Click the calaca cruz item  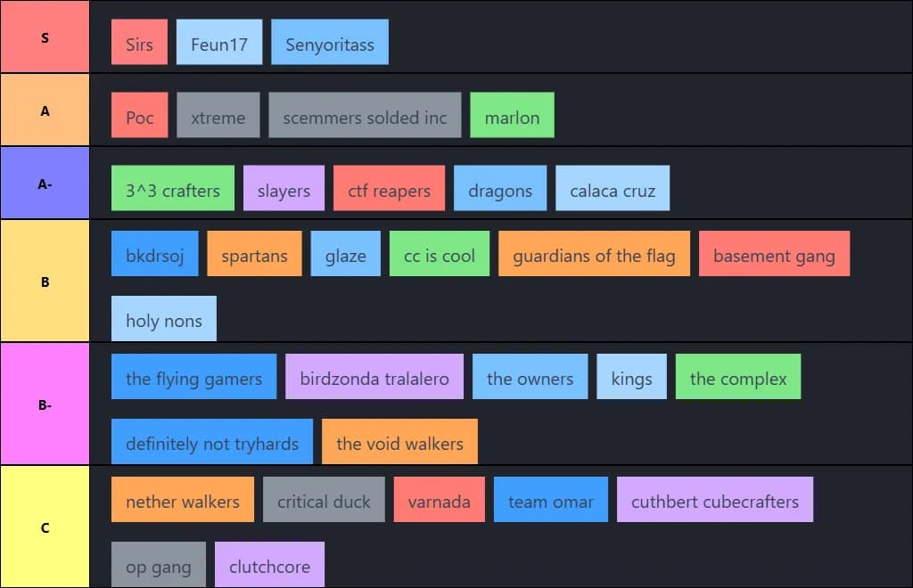613,189
